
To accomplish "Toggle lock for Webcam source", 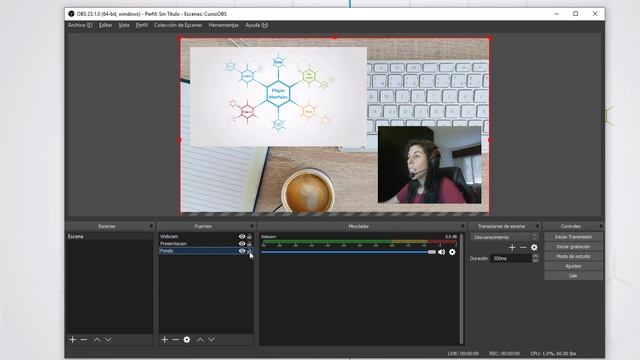I will click(x=249, y=236).
